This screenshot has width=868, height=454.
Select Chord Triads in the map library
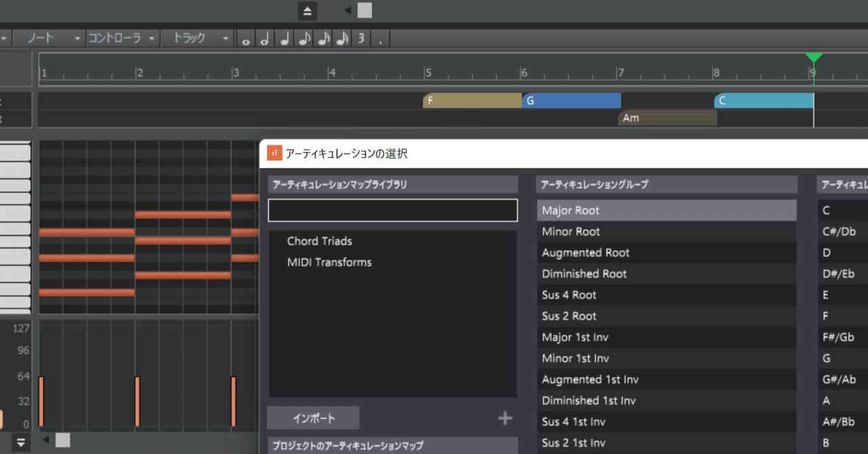319,241
